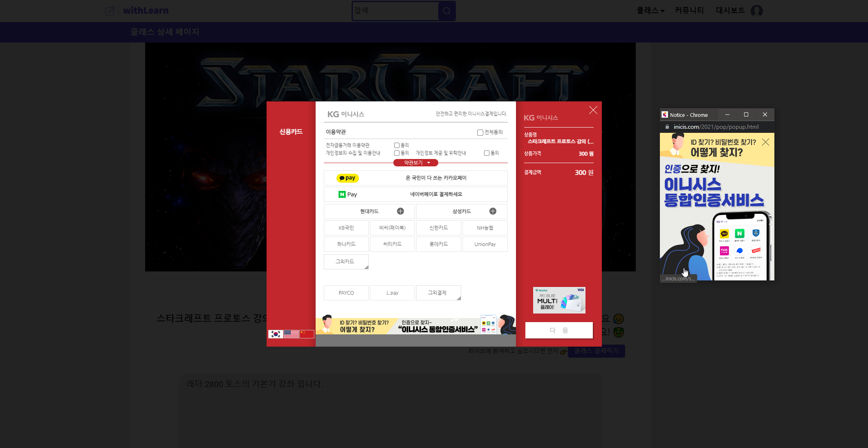Check 동의 for 개인정보 제공 및 위탁안내
This screenshot has width=868, height=448.
point(487,153)
